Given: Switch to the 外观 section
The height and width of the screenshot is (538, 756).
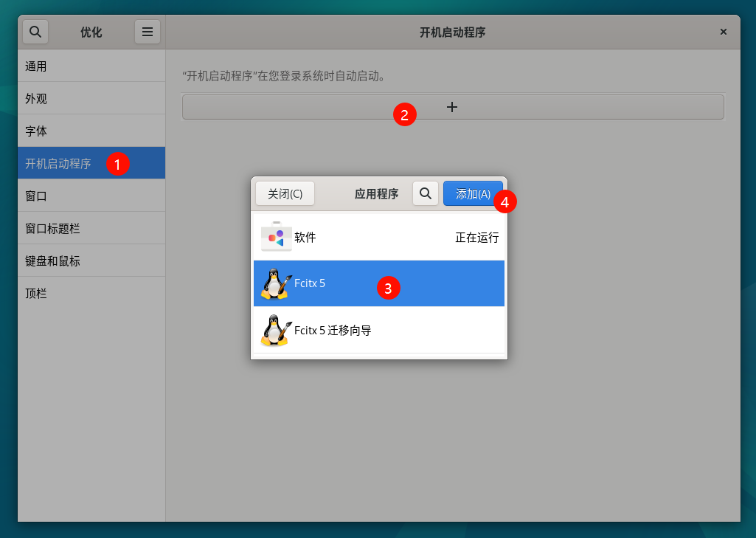Looking at the screenshot, I should tap(91, 98).
